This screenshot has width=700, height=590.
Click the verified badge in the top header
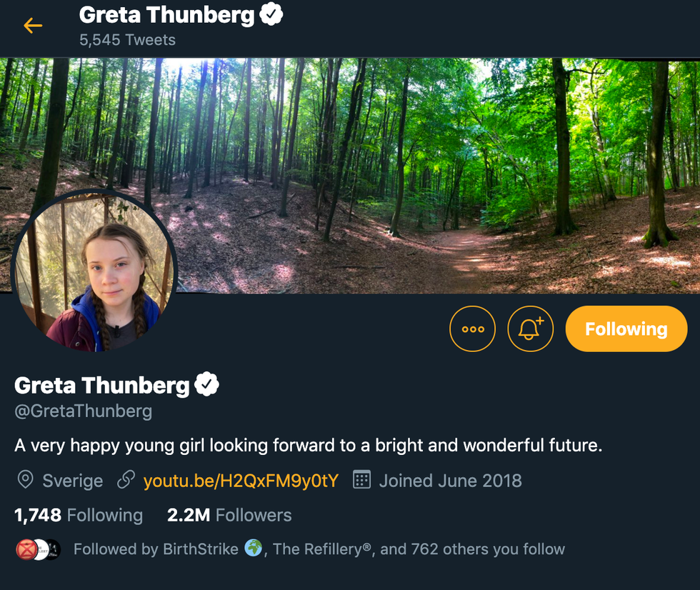point(271,14)
